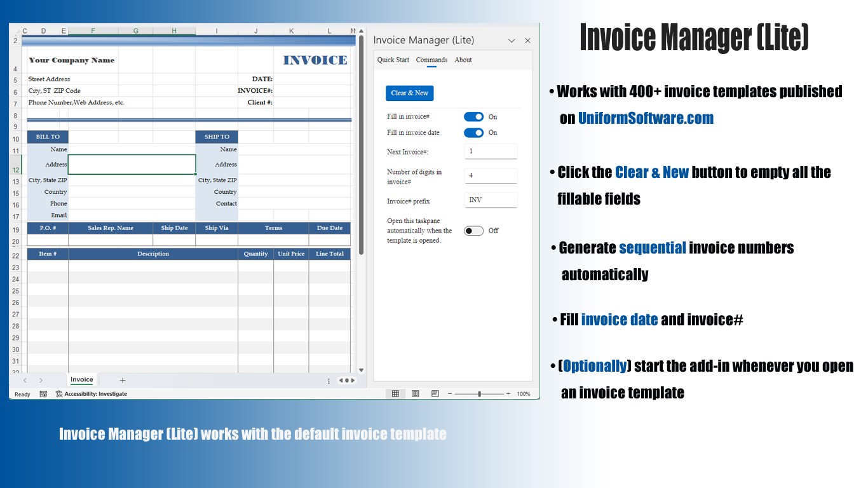Screen dimensions: 868x488
Task: Click the zoom out minus button
Action: [x=450, y=394]
